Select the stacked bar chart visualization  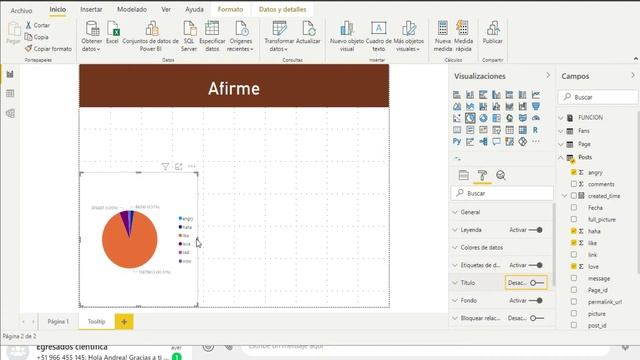(x=457, y=95)
